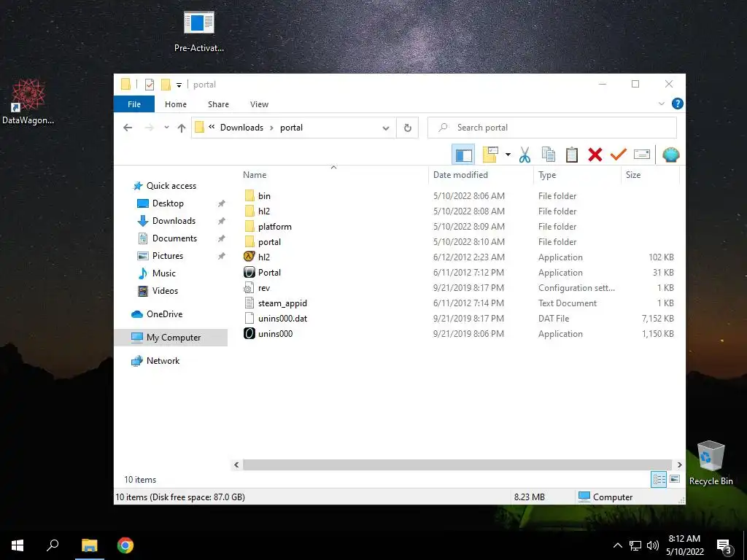The width and height of the screenshot is (747, 560).
Task: Go up one folder level
Action: click(x=181, y=128)
